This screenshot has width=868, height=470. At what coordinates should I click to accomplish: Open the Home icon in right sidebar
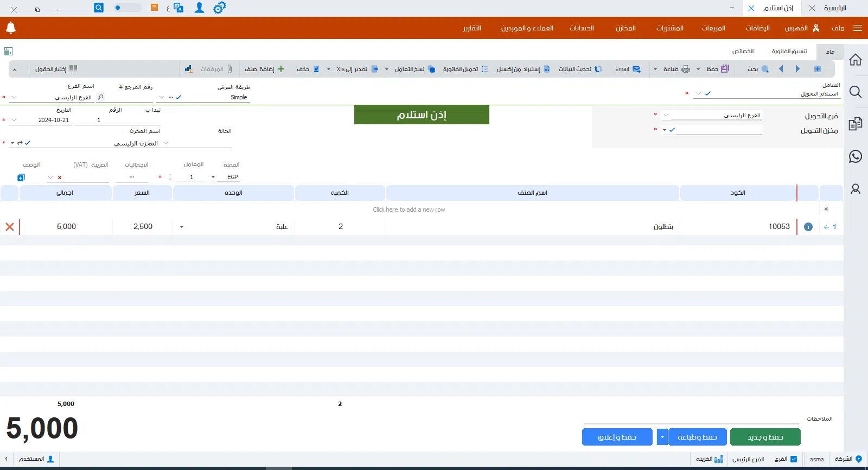coord(856,60)
